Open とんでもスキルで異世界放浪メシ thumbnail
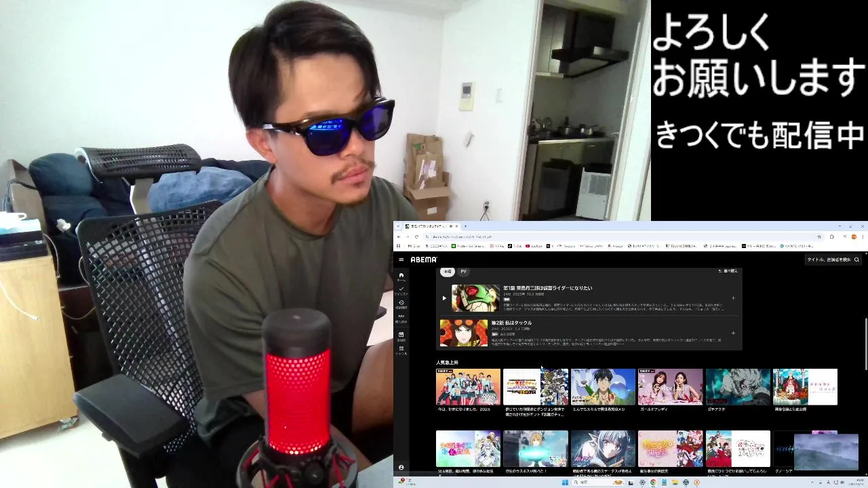The width and height of the screenshot is (868, 488). [x=603, y=387]
